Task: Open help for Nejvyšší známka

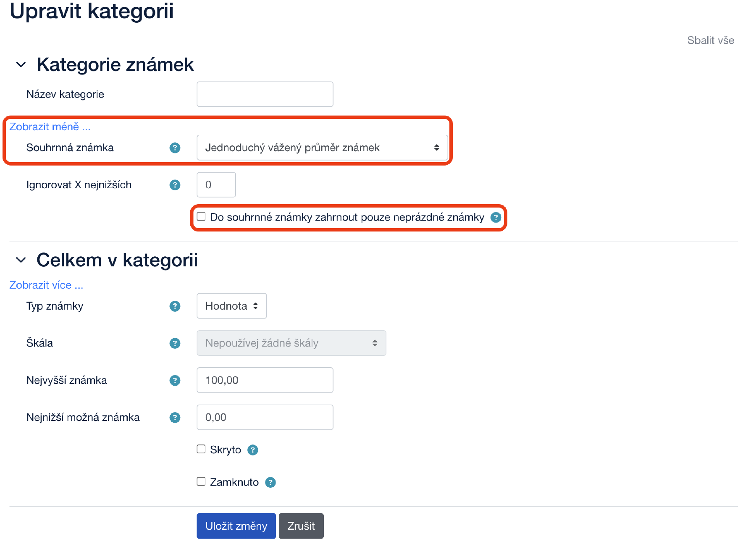Action: tap(175, 381)
